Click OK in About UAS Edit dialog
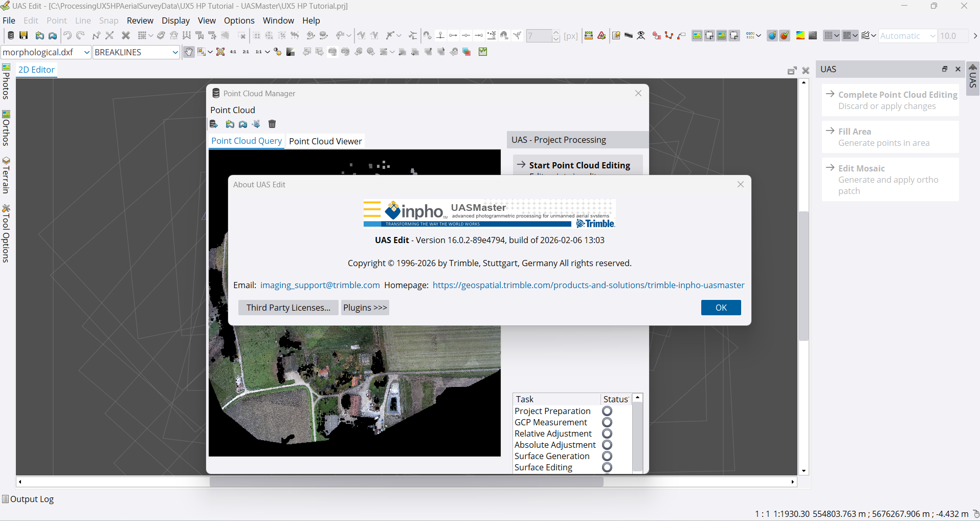The height and width of the screenshot is (521, 980). pos(721,308)
